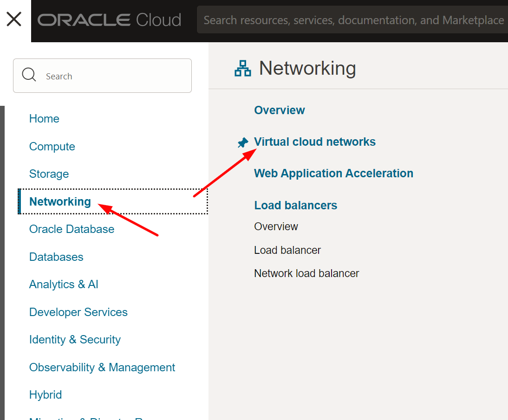Click the magnifier icon in menu search
This screenshot has width=508, height=420.
point(29,75)
